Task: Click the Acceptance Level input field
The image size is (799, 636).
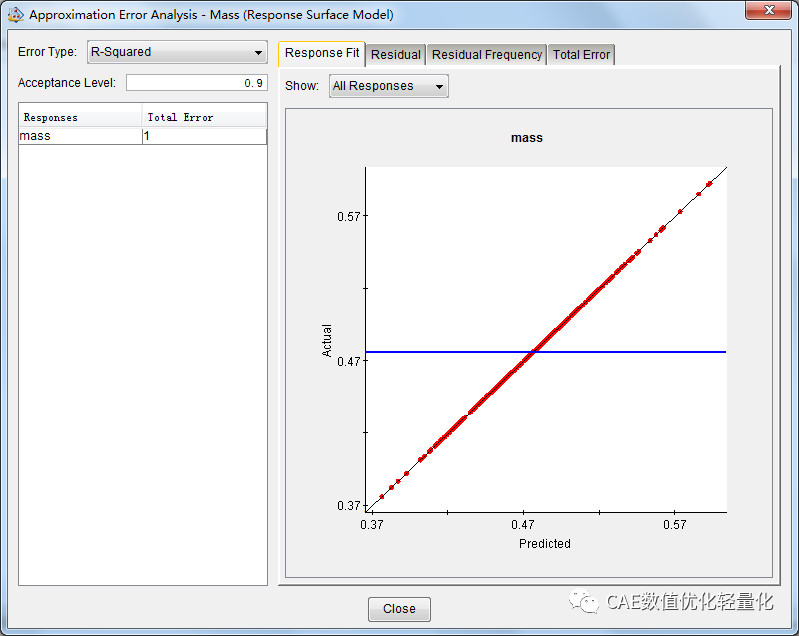Action: click(x=197, y=83)
